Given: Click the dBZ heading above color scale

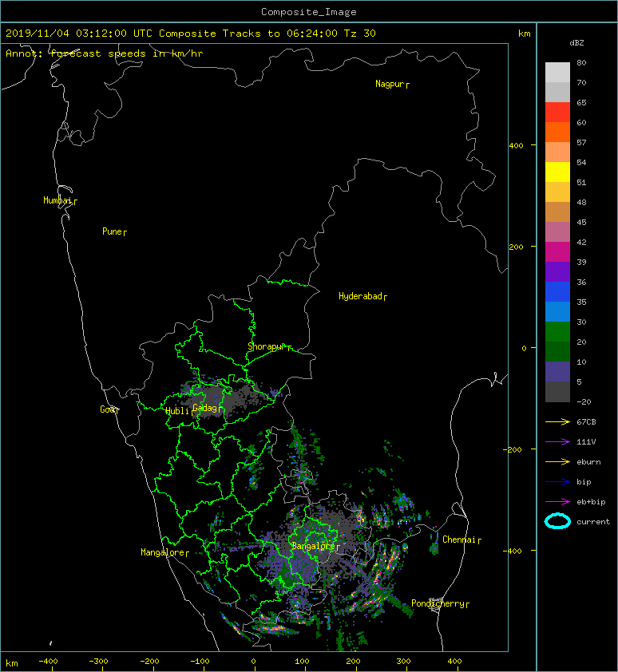Looking at the screenshot, I should 576,43.
